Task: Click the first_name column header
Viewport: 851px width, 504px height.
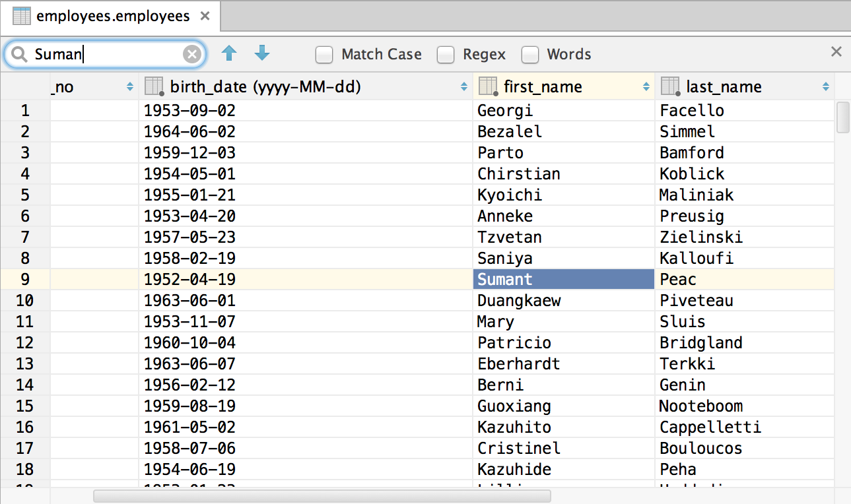Action: [x=564, y=86]
